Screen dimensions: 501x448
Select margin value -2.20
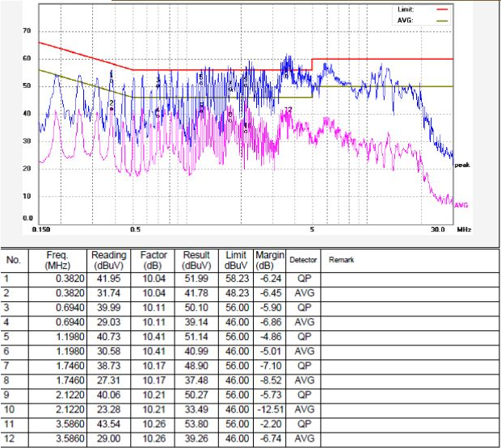click(x=271, y=424)
